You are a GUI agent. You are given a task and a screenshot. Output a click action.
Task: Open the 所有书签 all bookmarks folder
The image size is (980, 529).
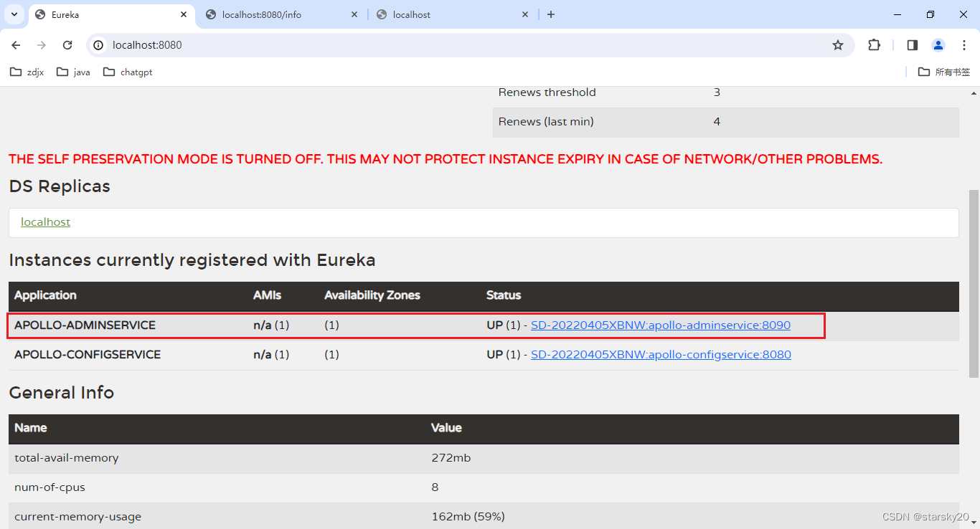944,72
